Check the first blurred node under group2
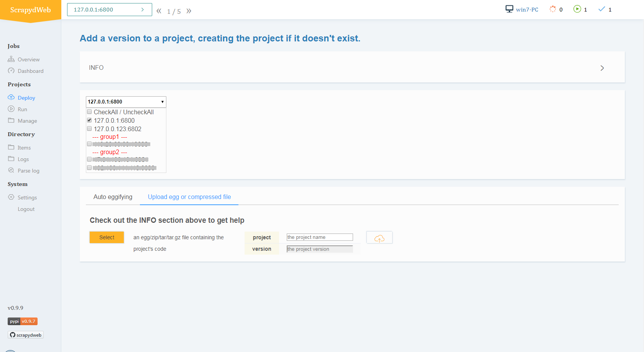Image resolution: width=644 pixels, height=352 pixels. point(89,160)
